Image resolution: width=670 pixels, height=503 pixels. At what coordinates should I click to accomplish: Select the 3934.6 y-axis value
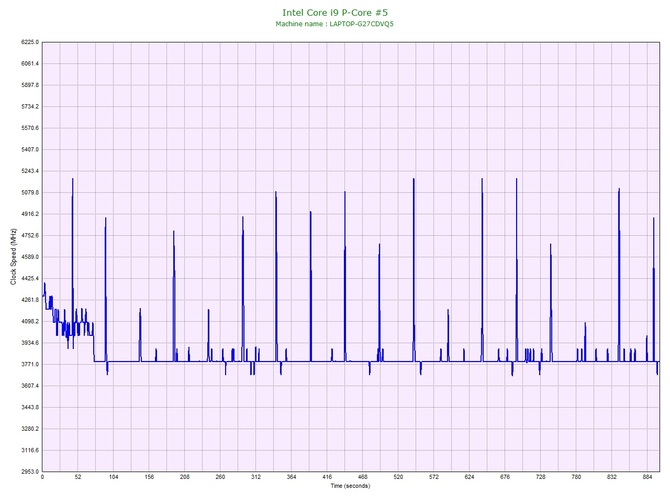tap(30, 343)
